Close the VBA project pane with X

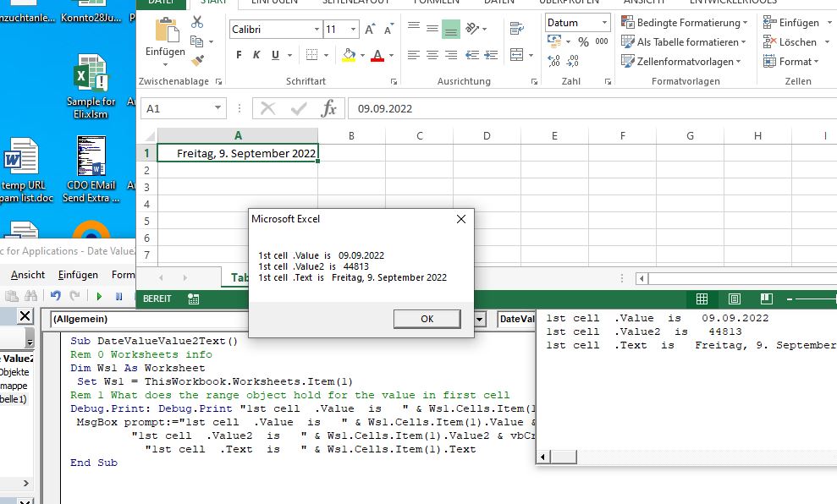click(x=25, y=316)
